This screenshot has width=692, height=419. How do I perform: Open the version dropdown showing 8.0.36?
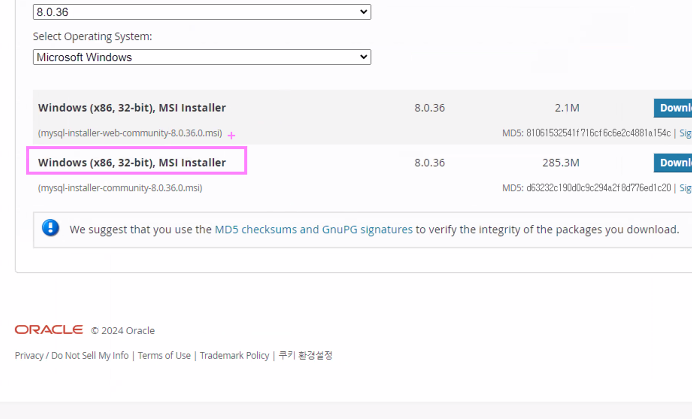(x=202, y=12)
